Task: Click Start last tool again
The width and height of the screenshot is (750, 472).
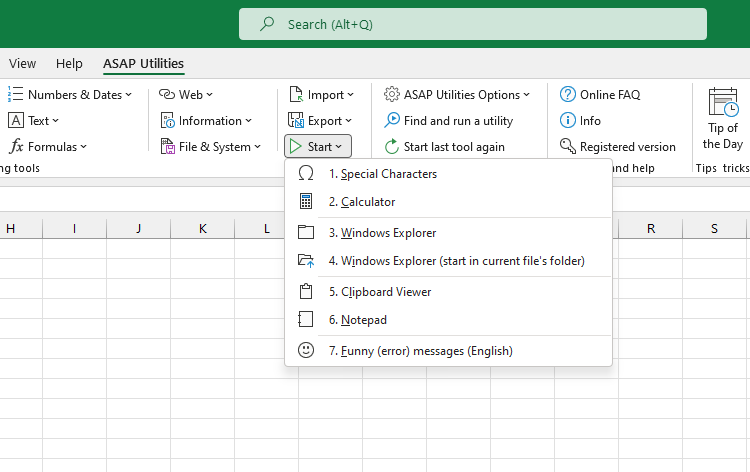Action: coord(445,147)
